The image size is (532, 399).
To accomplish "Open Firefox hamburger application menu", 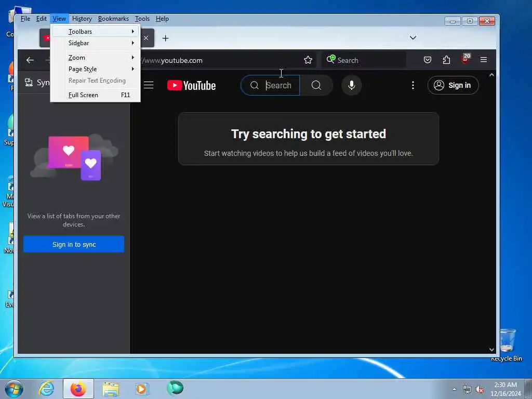I will coord(484,60).
